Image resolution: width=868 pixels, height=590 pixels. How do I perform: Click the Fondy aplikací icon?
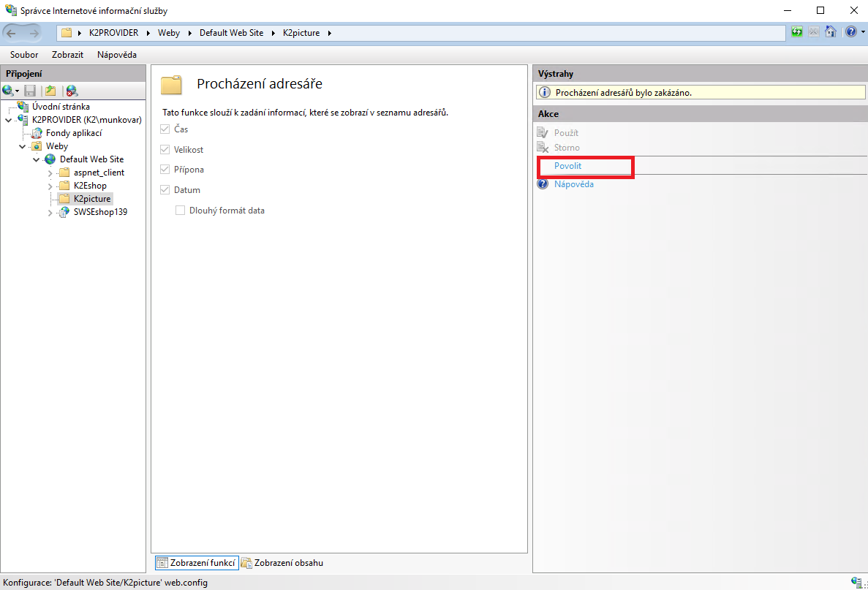point(37,133)
